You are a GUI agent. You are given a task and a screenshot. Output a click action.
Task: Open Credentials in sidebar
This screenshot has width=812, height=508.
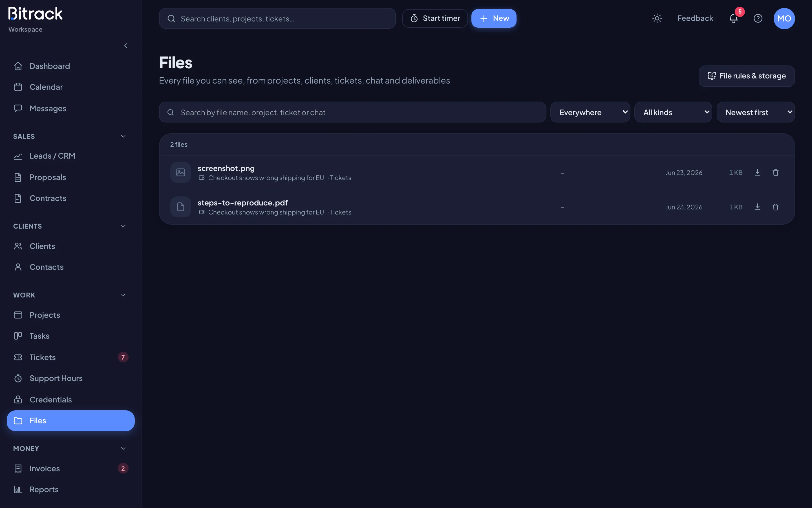pos(70,399)
